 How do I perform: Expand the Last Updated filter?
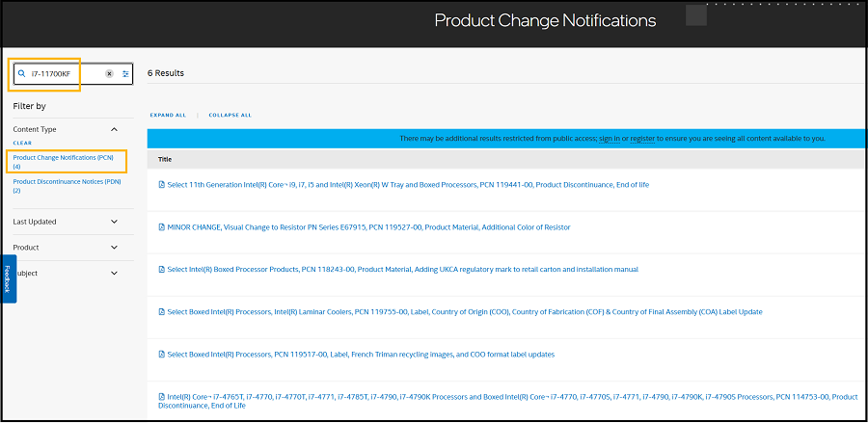[x=114, y=222]
